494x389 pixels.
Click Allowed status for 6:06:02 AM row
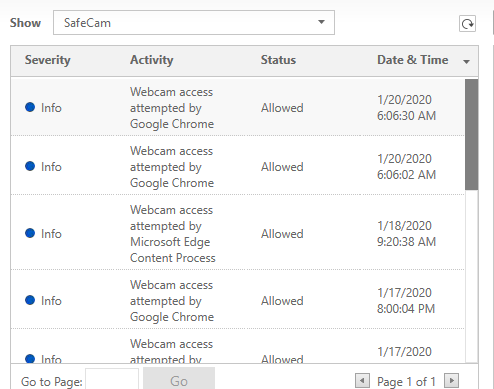tap(282, 167)
